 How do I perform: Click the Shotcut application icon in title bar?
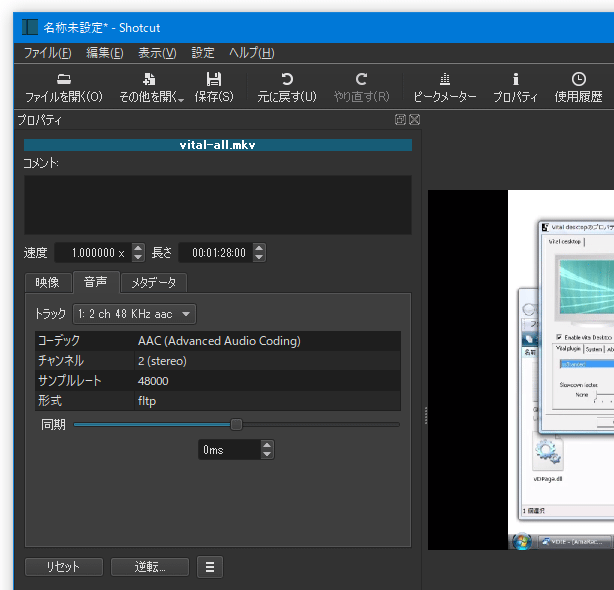click(30, 27)
